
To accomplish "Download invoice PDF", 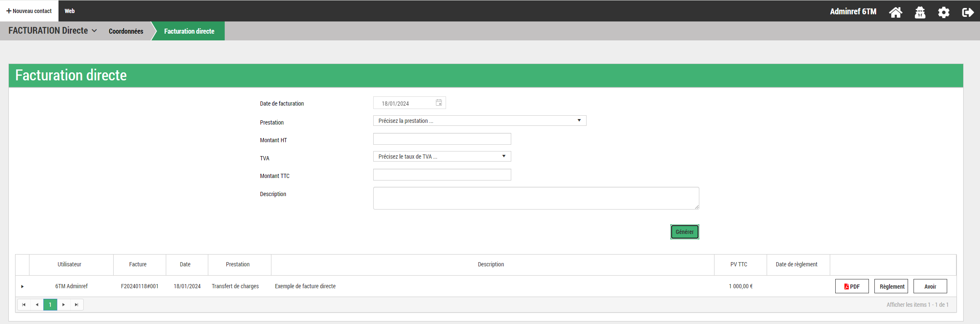I will click(x=852, y=287).
